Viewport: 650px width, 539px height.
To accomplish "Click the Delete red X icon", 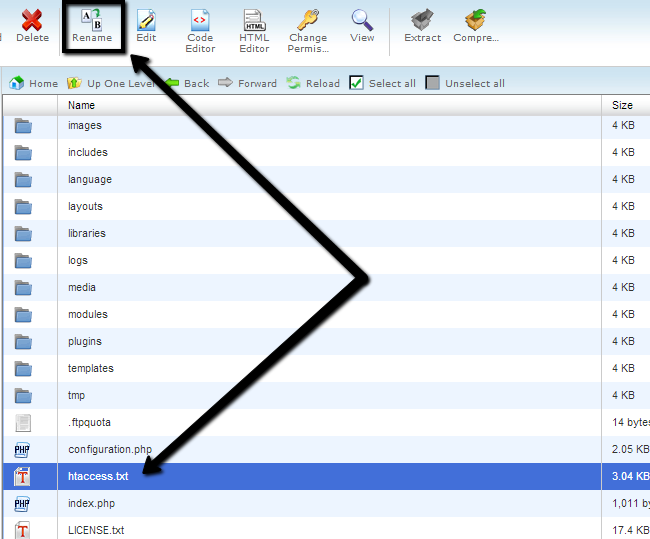I will (32, 20).
